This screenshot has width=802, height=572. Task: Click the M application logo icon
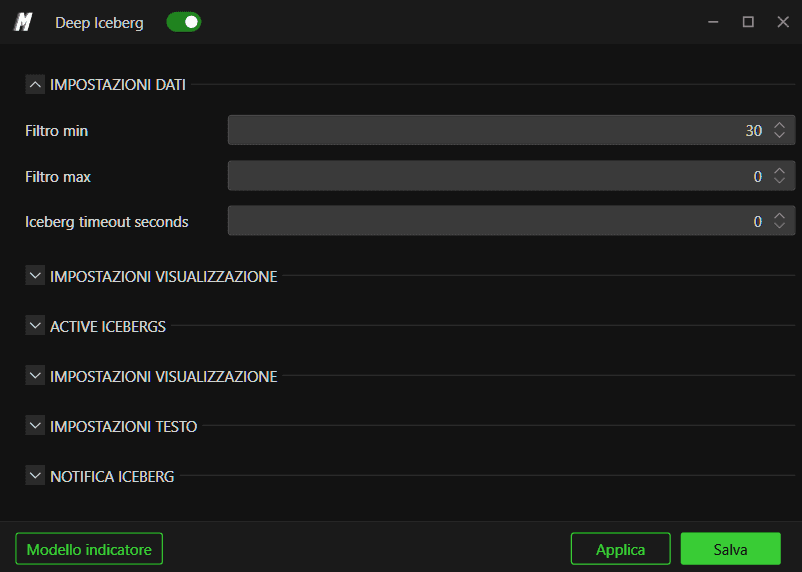[24, 22]
